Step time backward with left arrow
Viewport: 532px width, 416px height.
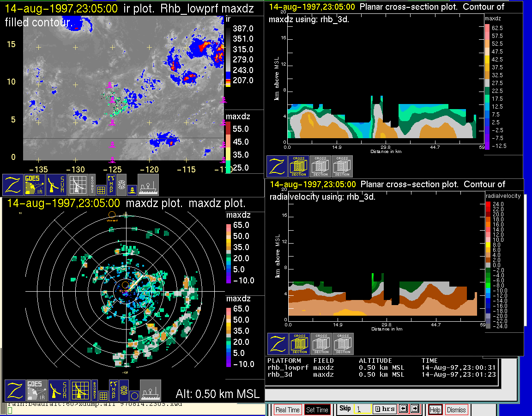pos(403,409)
